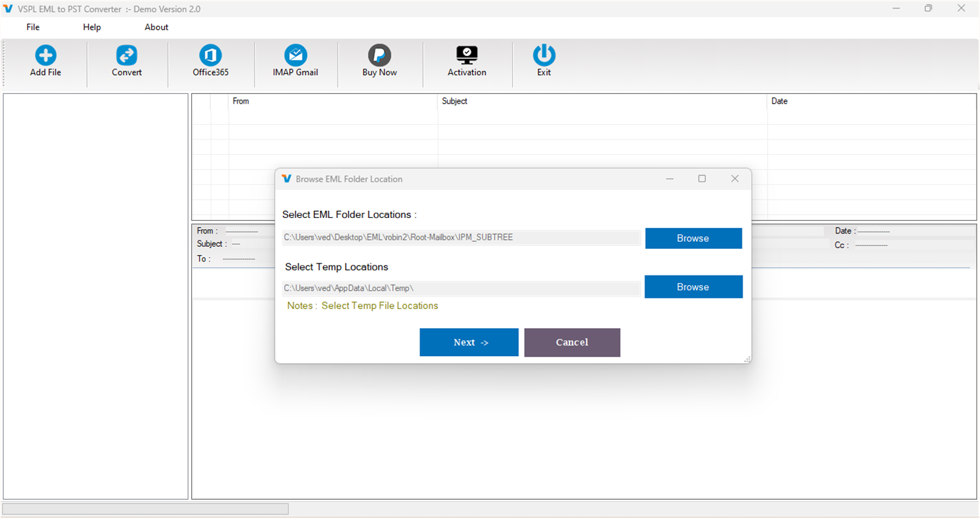Open the Office365 export icon
Image resolution: width=980 pixels, height=518 pixels.
(210, 61)
